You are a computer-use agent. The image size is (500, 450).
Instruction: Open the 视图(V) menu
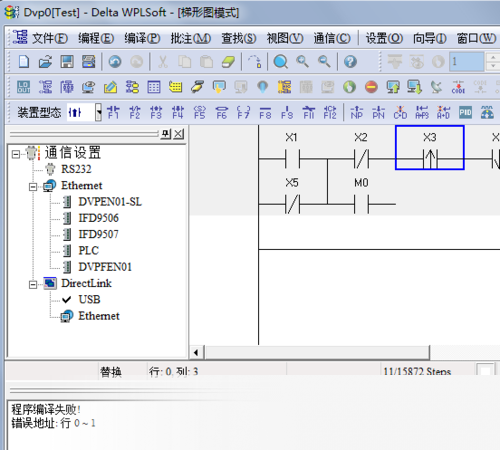[x=285, y=38]
